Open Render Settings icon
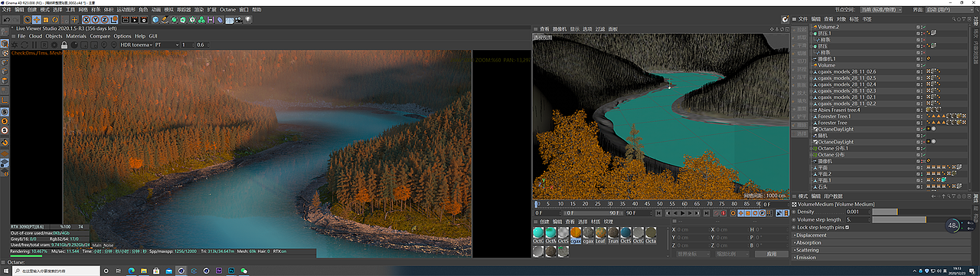Viewport: 980px width, 276px height. tap(144, 20)
